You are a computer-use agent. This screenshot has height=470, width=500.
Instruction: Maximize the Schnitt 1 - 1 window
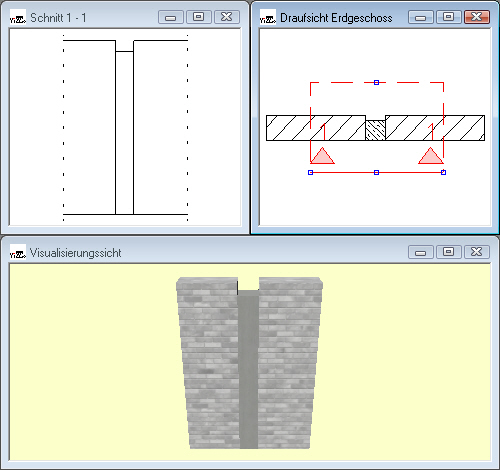pos(199,17)
